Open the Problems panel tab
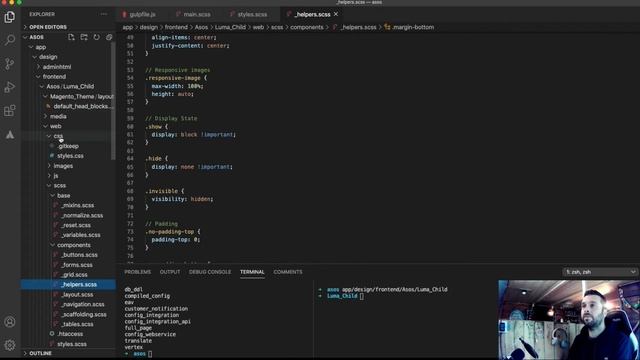Viewport: 640px width, 360px height. (x=138, y=272)
